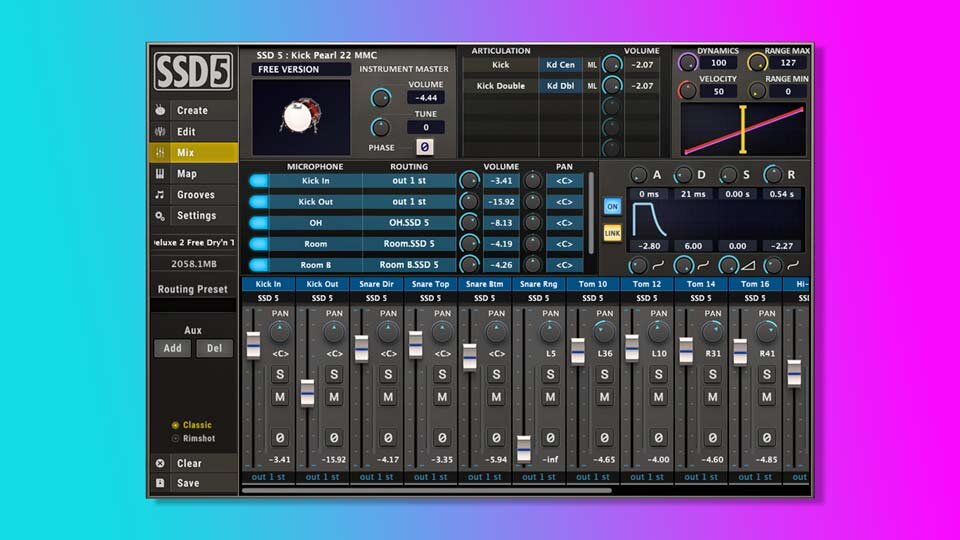Adjust the Instrument Master tune knob

pos(380,127)
